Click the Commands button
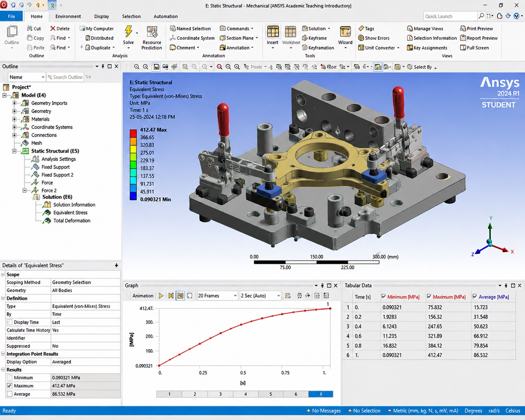 (236, 28)
